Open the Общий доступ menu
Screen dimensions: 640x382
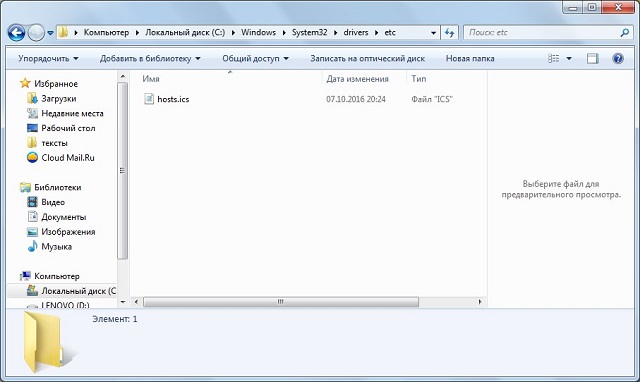coord(256,58)
